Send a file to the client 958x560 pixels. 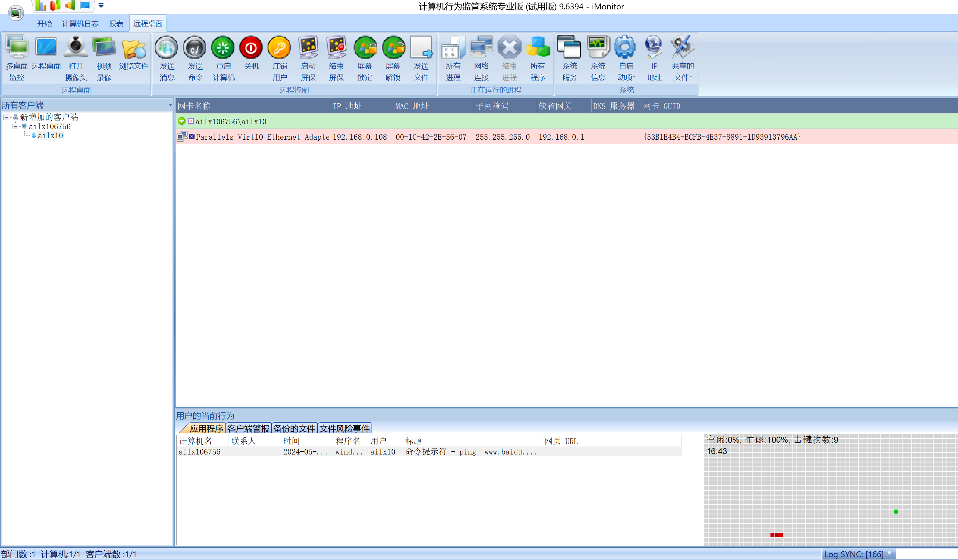421,58
